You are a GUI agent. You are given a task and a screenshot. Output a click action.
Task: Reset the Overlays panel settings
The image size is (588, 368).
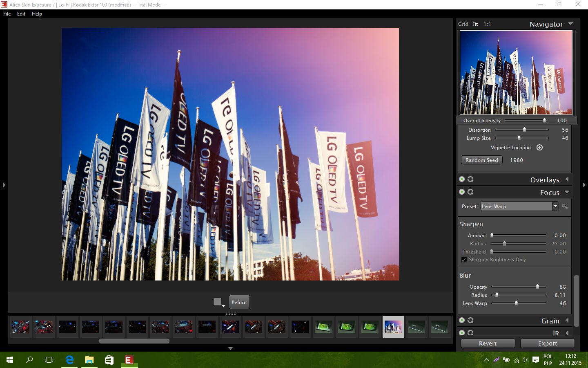[x=470, y=179]
